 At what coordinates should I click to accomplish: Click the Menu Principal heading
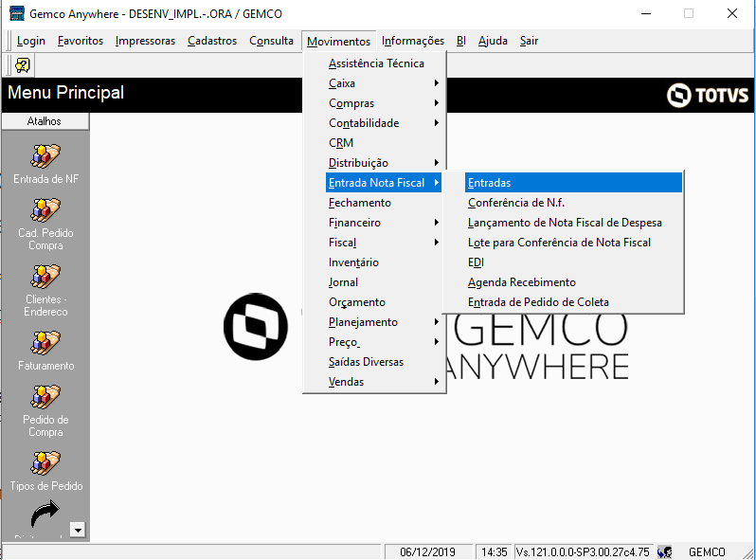[x=66, y=93]
